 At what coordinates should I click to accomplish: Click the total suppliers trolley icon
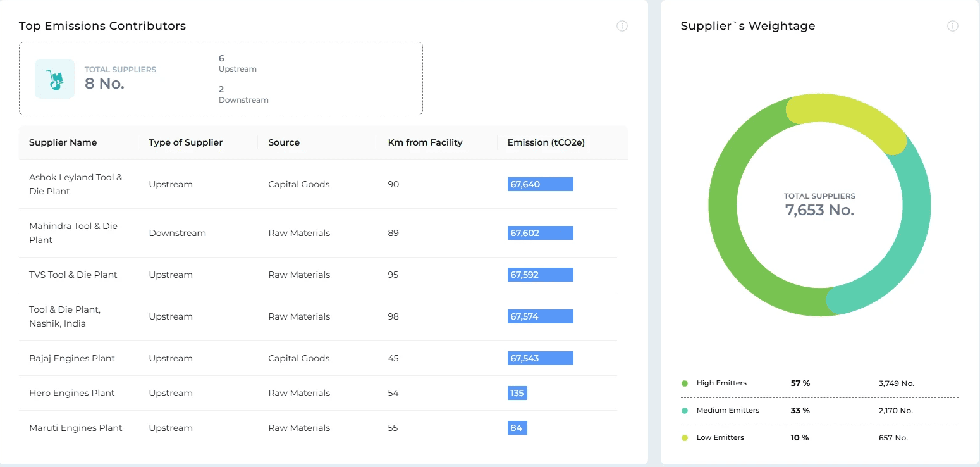click(54, 79)
